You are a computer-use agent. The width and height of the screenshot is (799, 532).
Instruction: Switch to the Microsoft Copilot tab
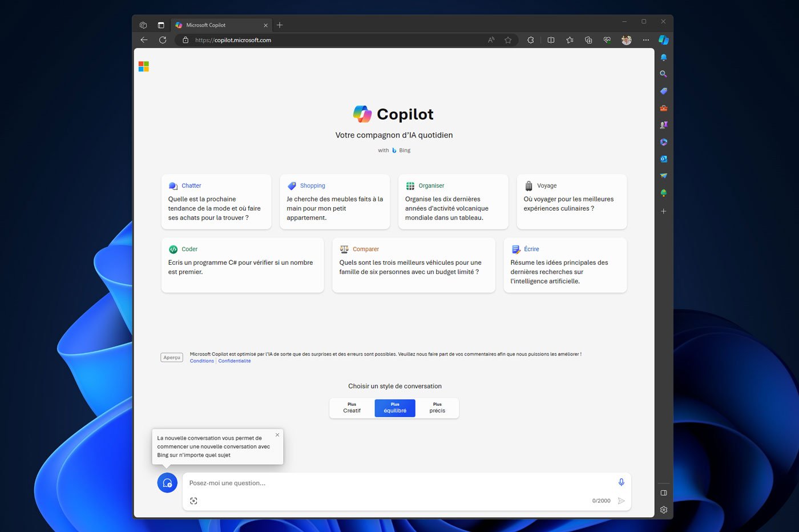point(220,25)
